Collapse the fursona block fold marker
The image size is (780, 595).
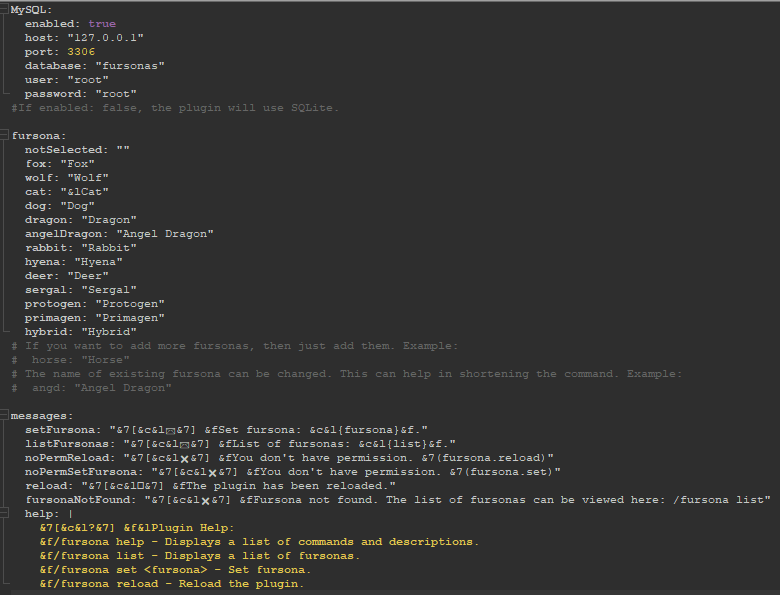(6, 135)
